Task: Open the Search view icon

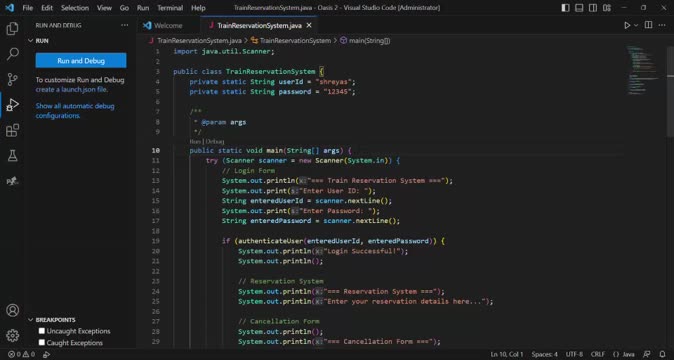Action: coord(12,54)
